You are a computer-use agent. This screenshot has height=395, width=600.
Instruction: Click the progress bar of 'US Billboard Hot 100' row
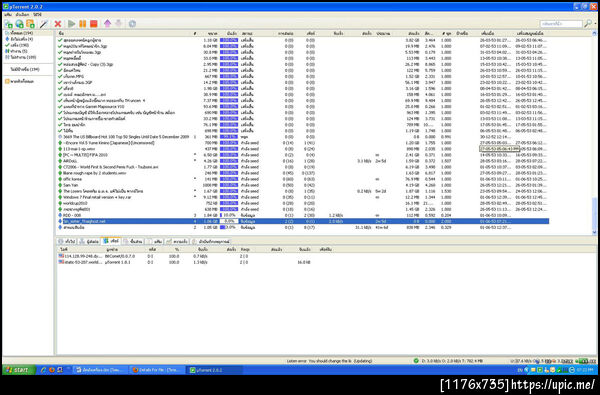tap(229, 137)
